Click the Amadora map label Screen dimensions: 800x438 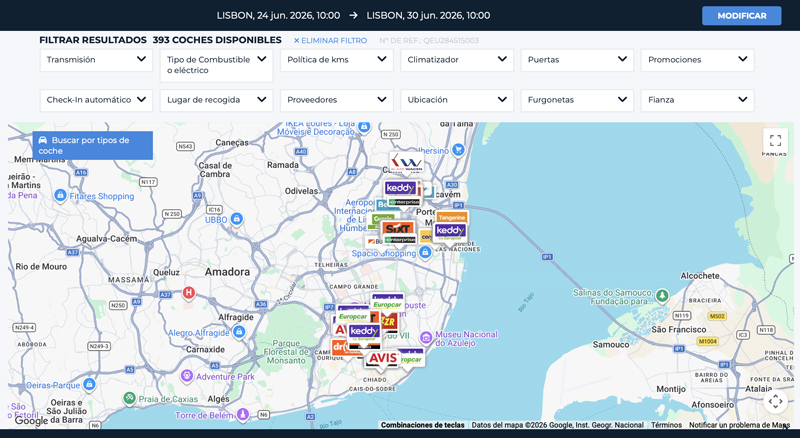[228, 272]
